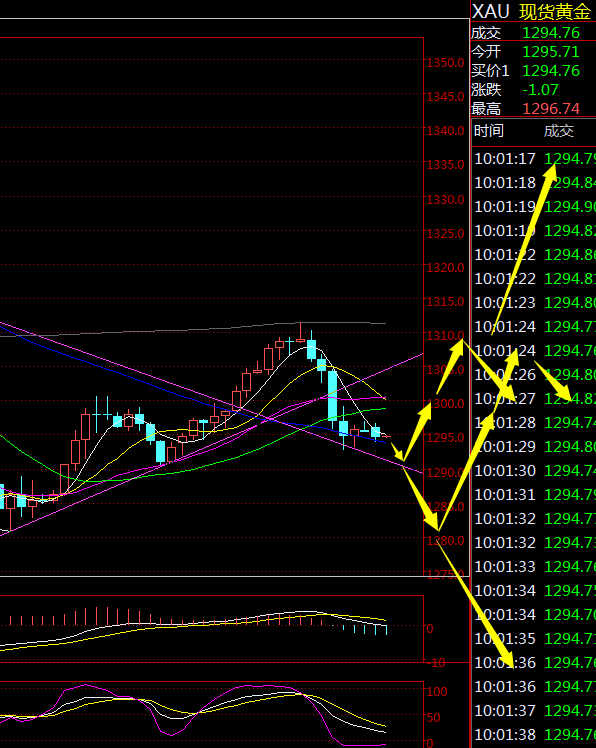Viewport: 596px width, 748px height.
Task: Select the tick row at 10:01:23
Action: click(534, 302)
